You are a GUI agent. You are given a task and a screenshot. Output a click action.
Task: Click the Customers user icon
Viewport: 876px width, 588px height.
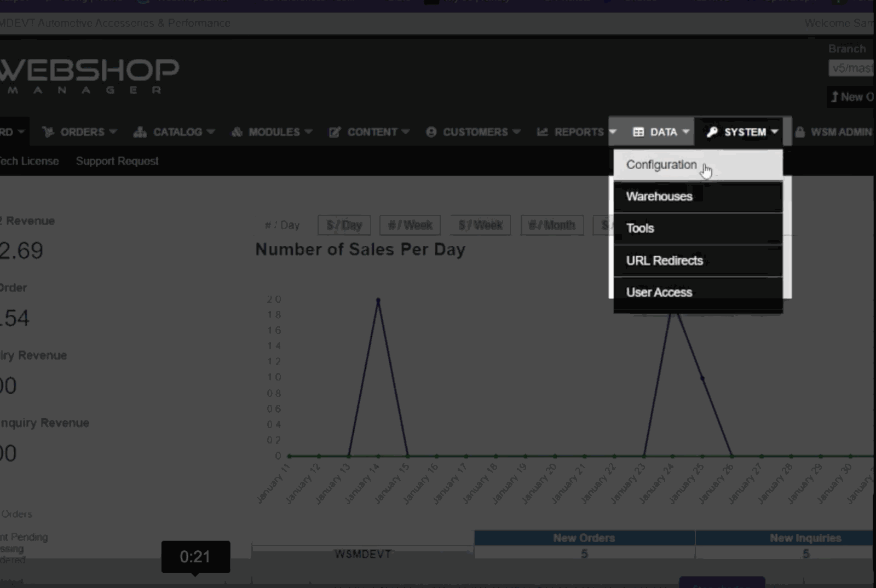coord(431,132)
